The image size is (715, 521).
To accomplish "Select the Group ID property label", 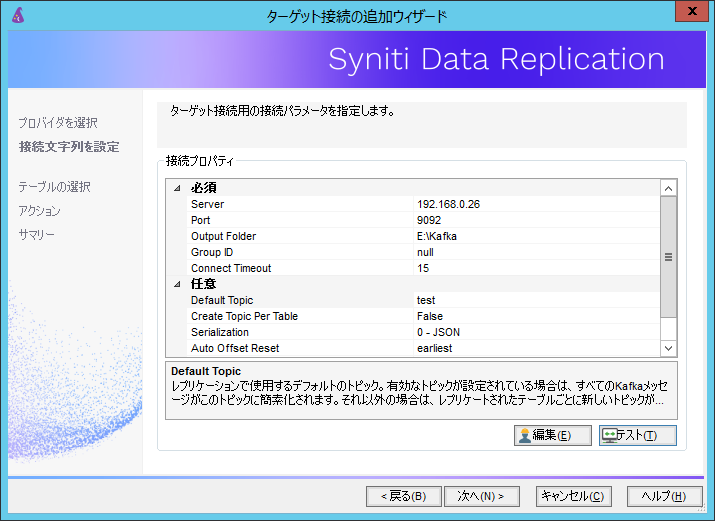I will click(212, 252).
